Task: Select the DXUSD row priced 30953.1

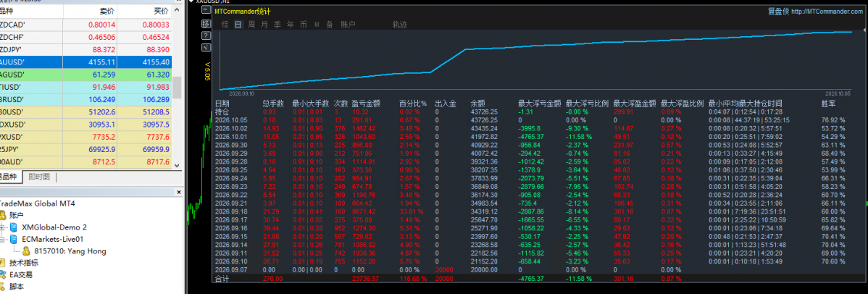Action: [85, 124]
